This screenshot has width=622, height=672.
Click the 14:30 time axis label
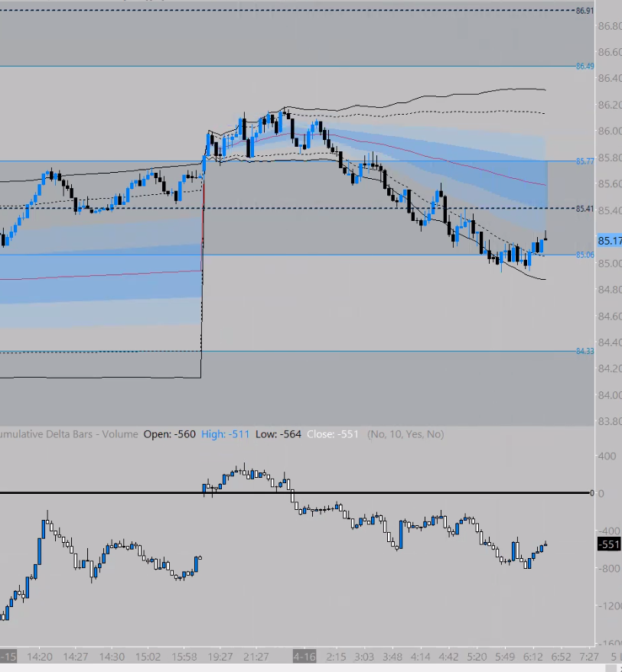point(112,657)
